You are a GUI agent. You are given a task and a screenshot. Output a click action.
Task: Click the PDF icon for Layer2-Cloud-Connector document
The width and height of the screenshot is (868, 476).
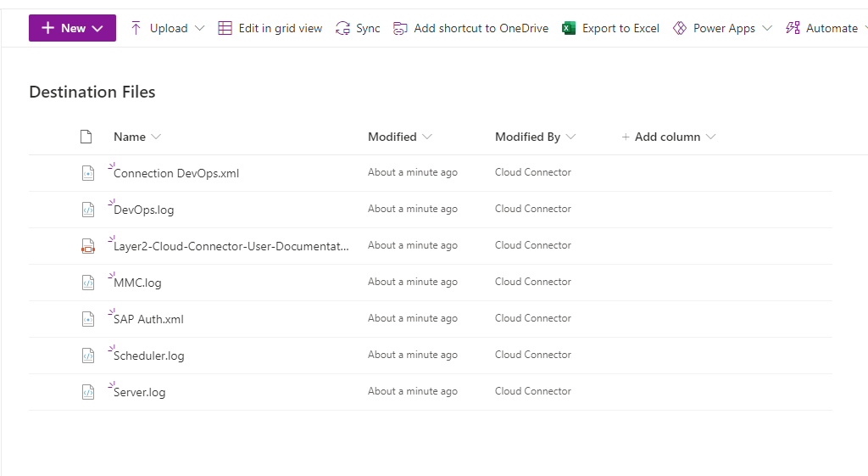87,246
